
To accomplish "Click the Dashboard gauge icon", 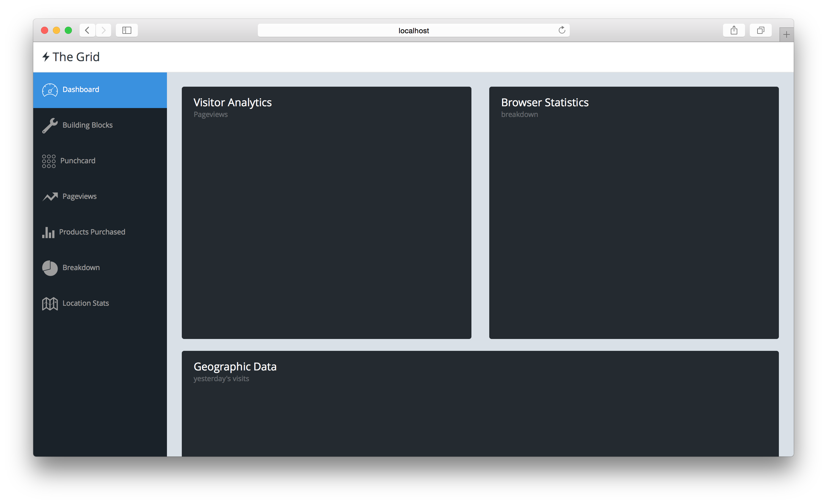I will [50, 90].
